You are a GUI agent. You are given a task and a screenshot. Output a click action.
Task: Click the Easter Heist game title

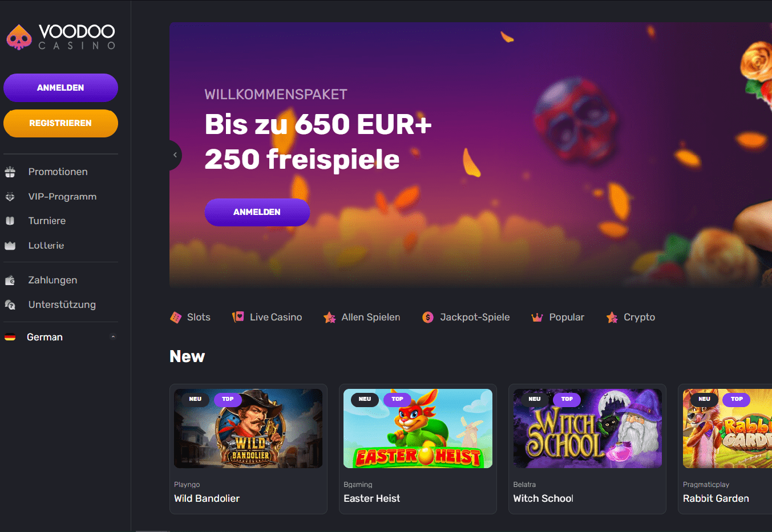point(372,498)
